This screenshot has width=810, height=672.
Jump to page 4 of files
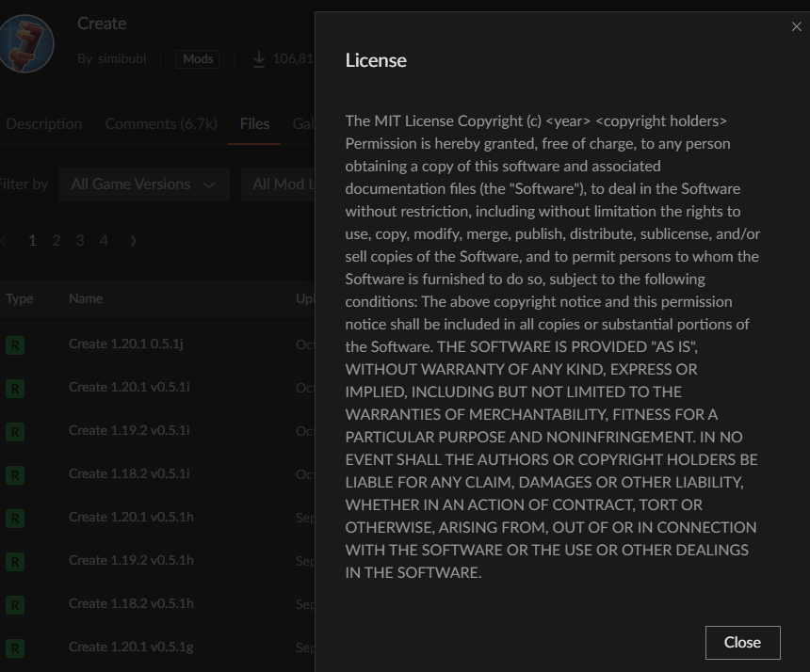pos(104,241)
